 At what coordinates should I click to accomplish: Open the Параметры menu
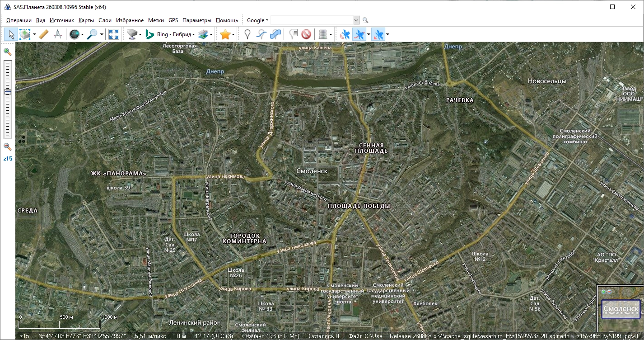pyautogui.click(x=197, y=20)
